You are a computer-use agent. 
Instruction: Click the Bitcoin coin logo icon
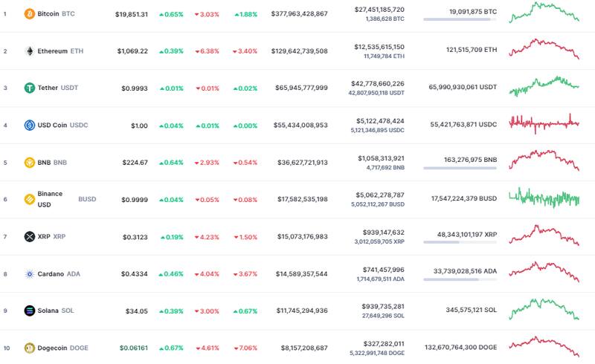point(30,13)
